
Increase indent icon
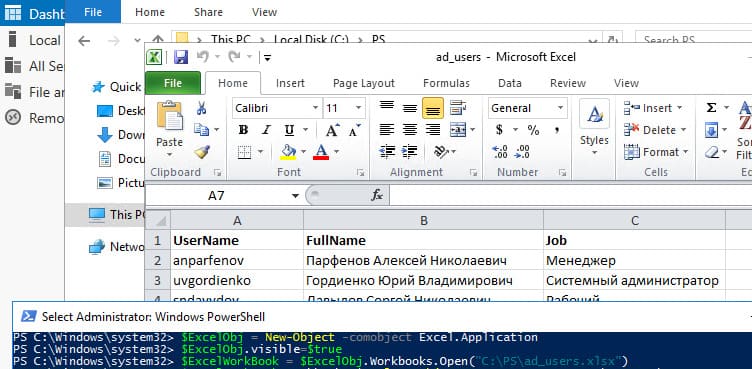409,152
